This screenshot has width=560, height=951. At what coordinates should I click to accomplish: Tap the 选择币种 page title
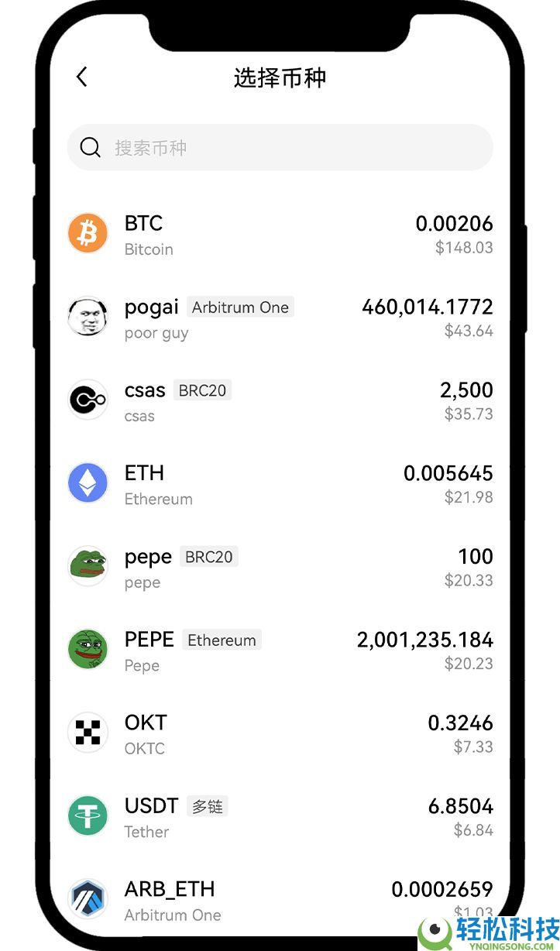coord(280,77)
